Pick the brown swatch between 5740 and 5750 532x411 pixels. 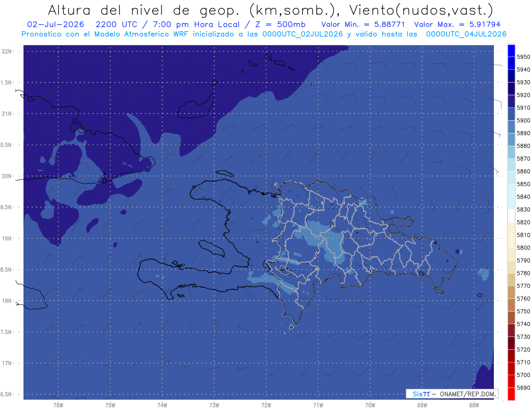[511, 317]
